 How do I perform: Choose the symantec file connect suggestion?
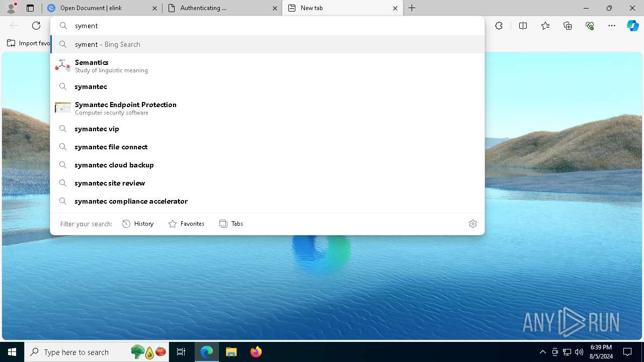pyautogui.click(x=267, y=147)
